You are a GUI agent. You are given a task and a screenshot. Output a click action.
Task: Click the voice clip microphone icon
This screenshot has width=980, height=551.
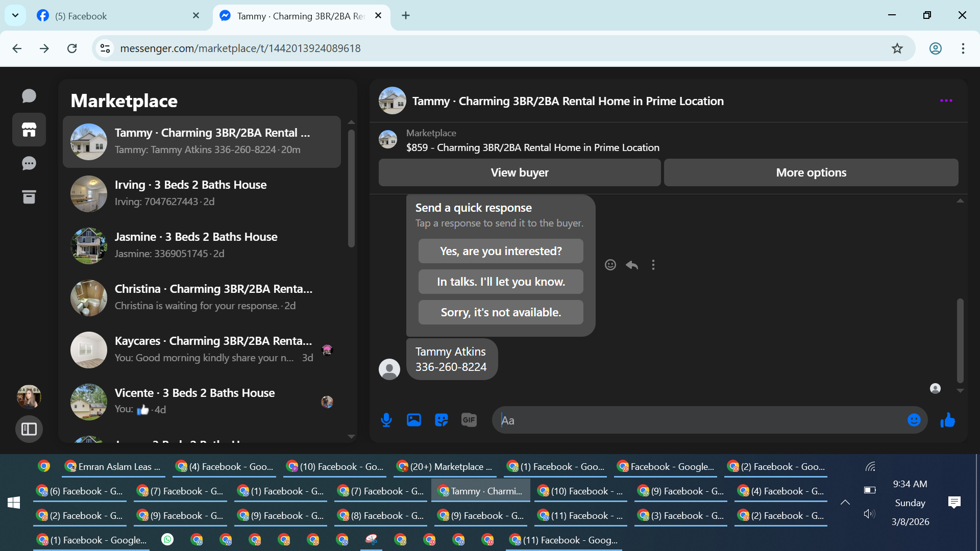point(386,420)
